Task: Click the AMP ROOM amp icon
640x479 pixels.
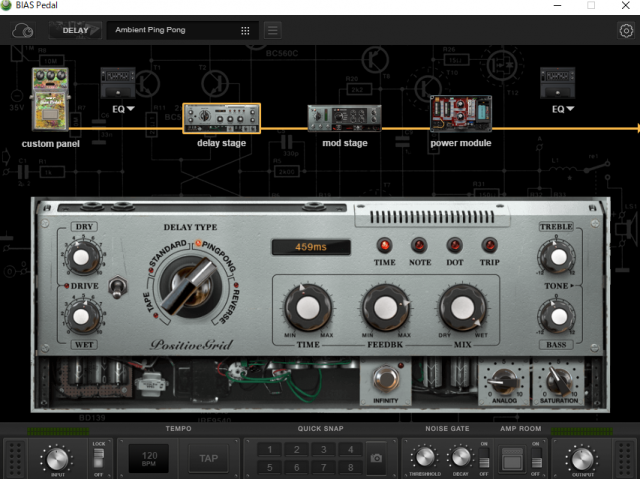Action: click(513, 459)
